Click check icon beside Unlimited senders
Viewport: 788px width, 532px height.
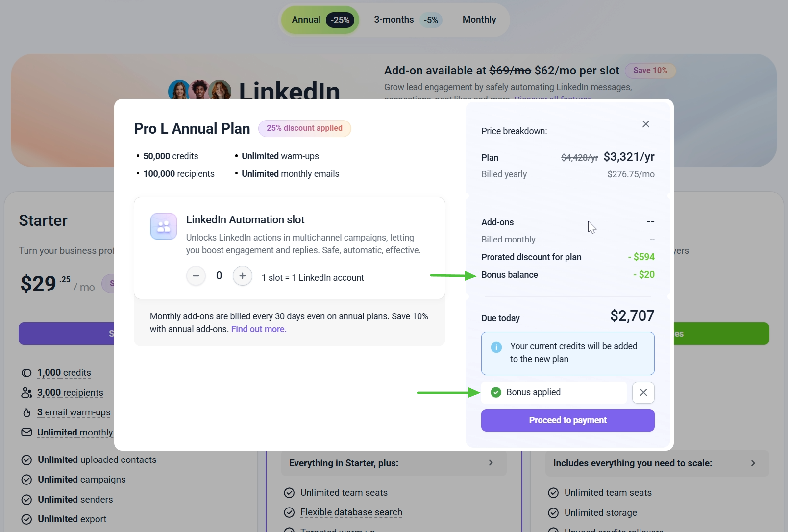[x=27, y=500]
